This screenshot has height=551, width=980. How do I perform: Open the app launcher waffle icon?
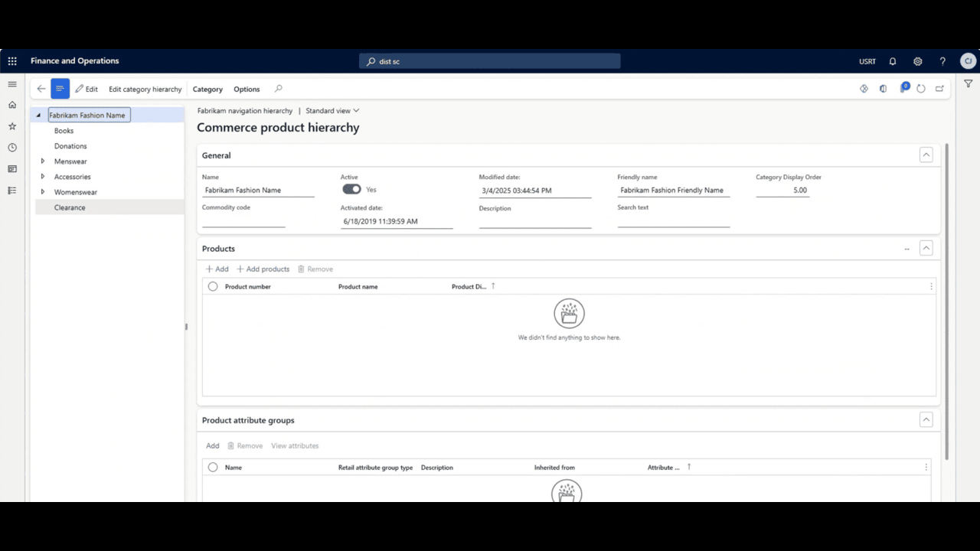click(x=12, y=61)
